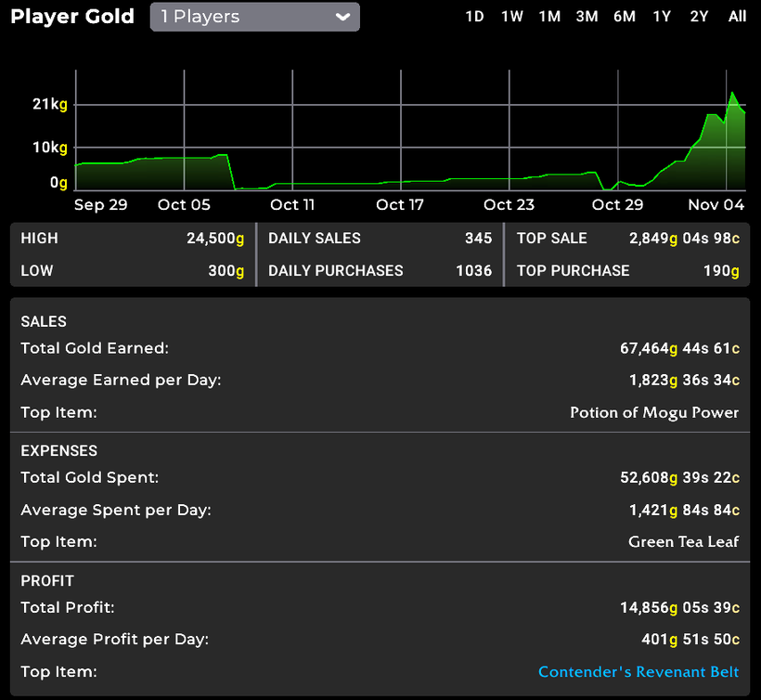This screenshot has width=761, height=700.
Task: Click the Potion of Mogu Power item
Action: tap(654, 412)
